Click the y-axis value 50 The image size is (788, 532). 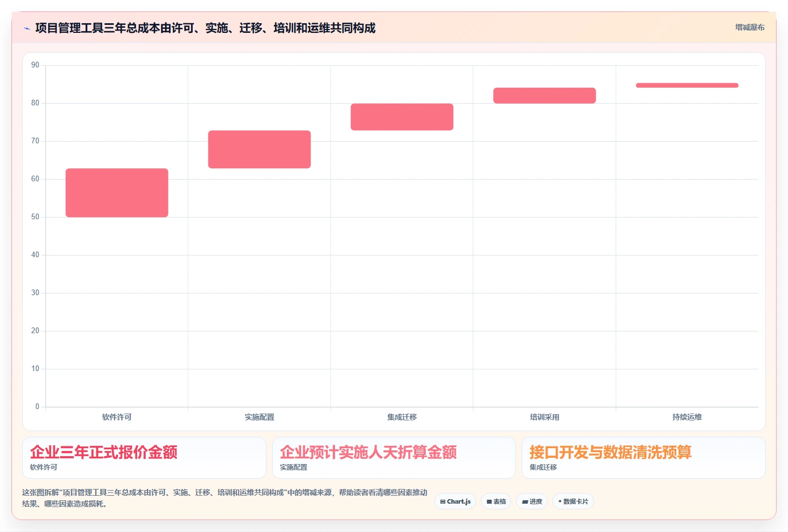click(35, 217)
